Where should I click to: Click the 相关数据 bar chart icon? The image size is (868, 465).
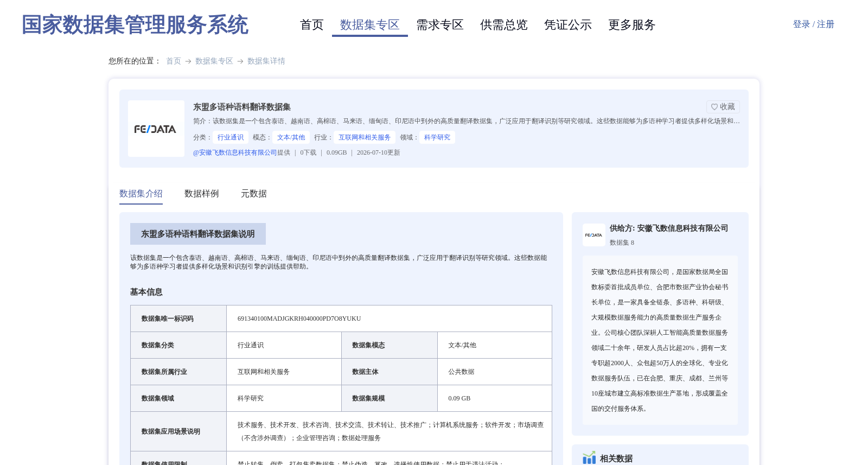tap(589, 458)
